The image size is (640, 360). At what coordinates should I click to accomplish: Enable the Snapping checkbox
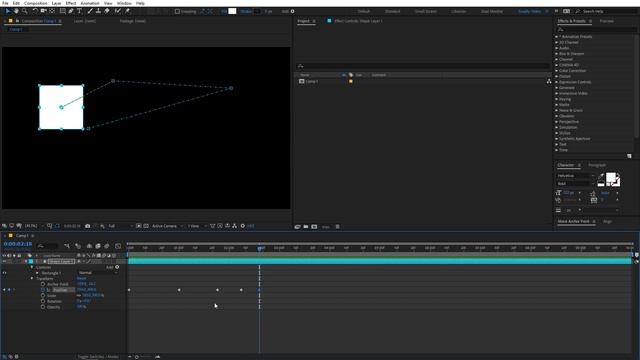[177, 11]
